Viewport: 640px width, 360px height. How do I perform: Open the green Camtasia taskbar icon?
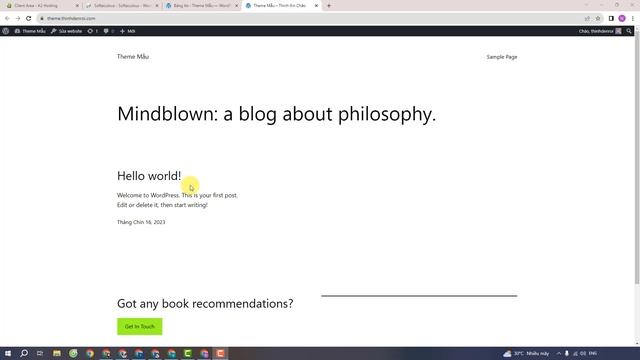click(188, 353)
